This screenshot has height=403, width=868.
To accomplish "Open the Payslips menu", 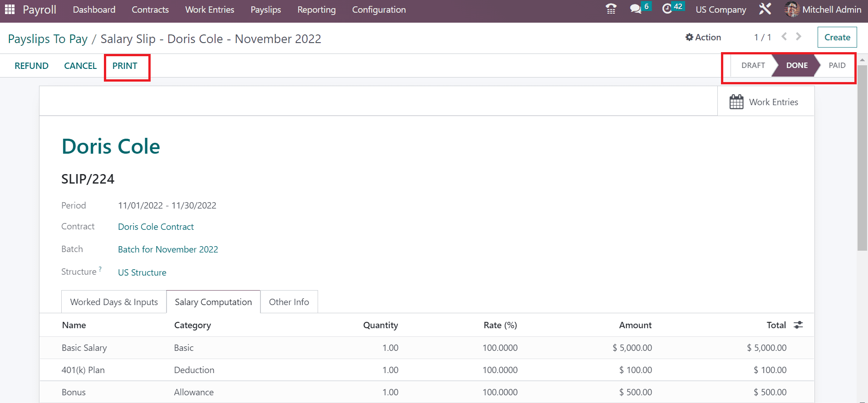I will (266, 10).
